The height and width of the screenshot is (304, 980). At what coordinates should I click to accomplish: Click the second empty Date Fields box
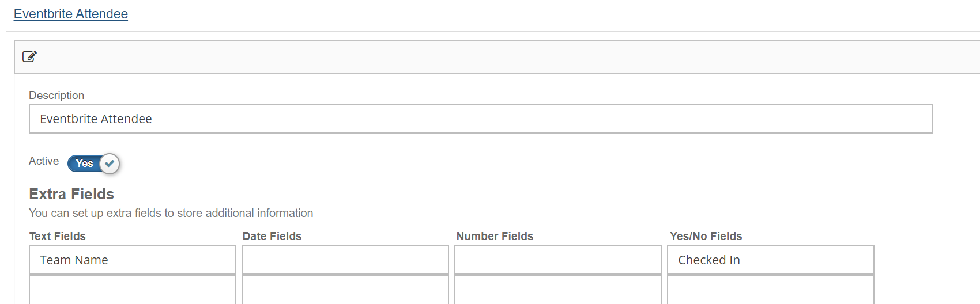pos(345,290)
